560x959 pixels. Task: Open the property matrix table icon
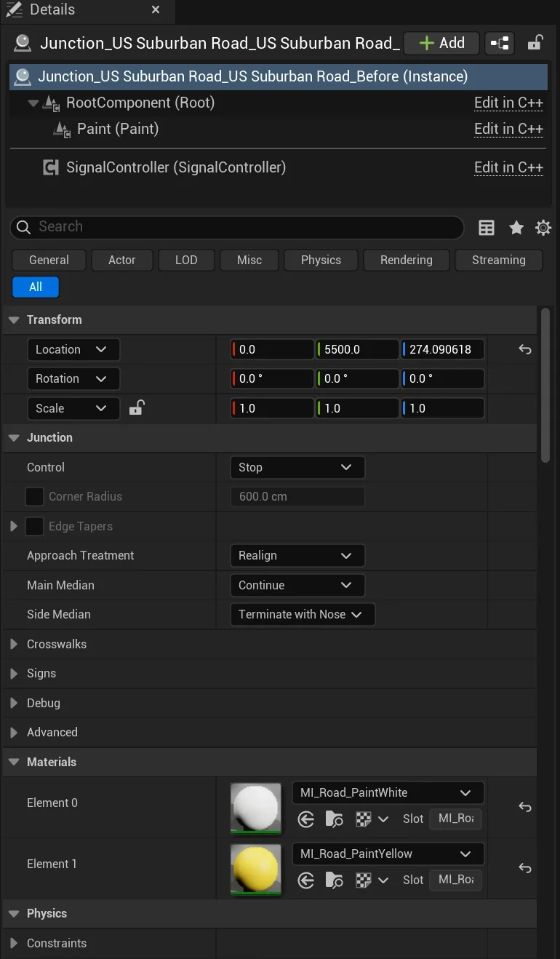coord(487,228)
